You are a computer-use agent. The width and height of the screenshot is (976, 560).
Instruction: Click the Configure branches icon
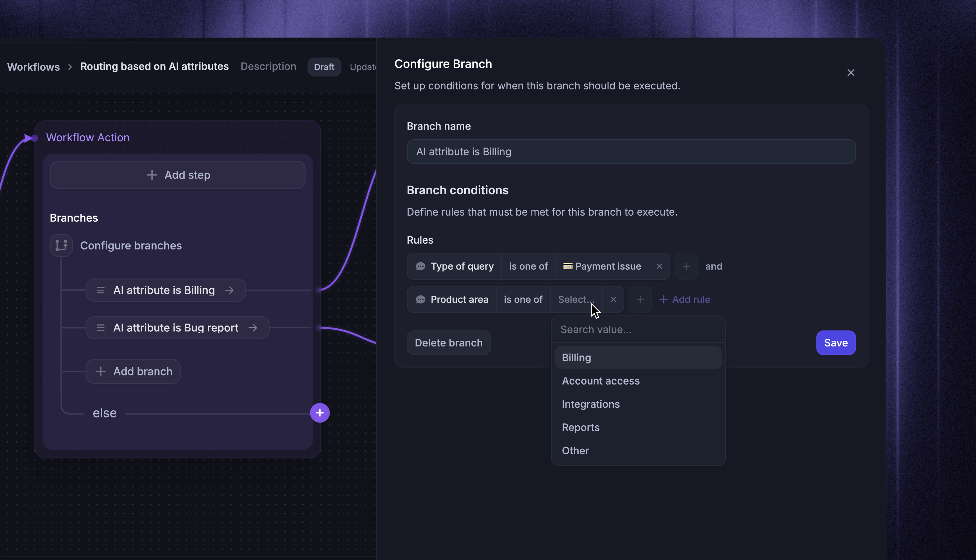point(61,245)
